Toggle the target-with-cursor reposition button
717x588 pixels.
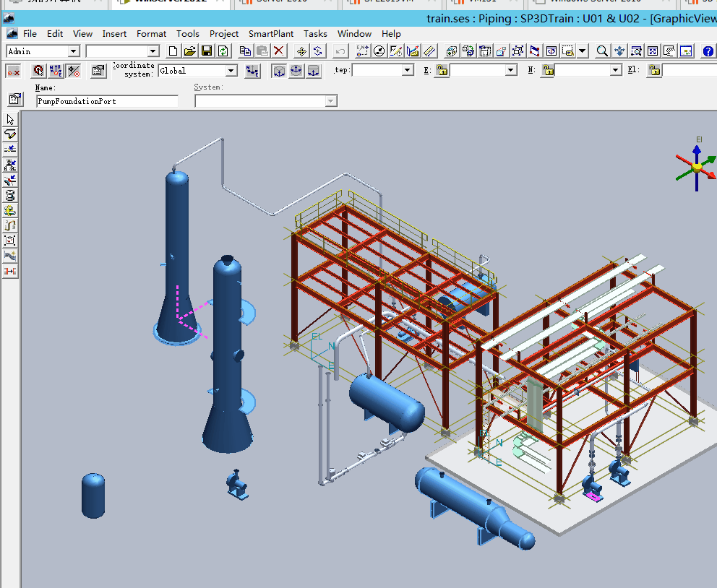(38, 71)
